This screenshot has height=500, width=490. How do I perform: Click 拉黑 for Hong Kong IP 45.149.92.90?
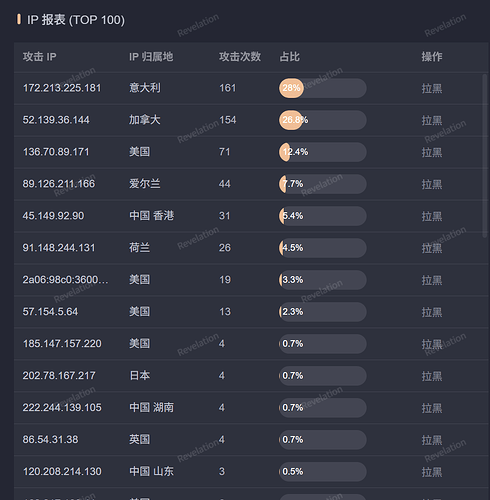(x=432, y=216)
